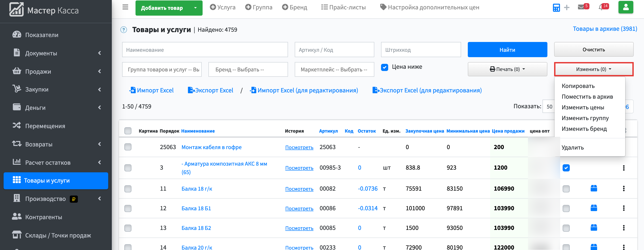Sort table by Цена продажи column
Viewport: 644px width, 250px height.
tap(508, 131)
